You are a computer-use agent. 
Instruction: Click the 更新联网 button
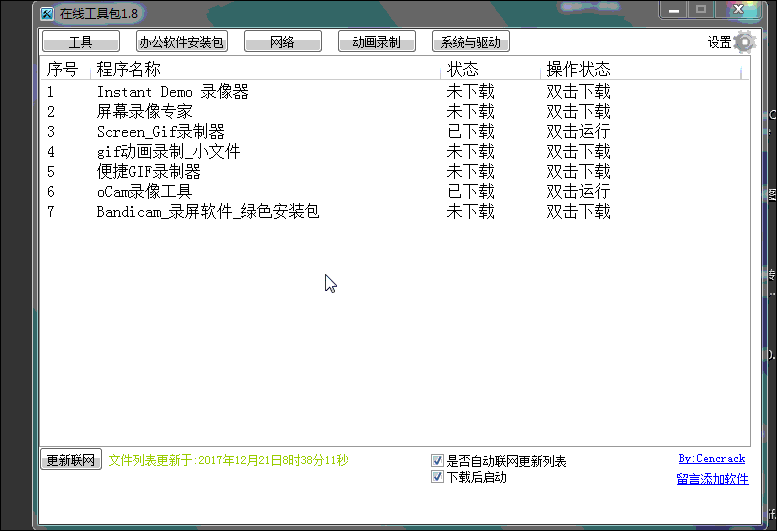[71, 460]
